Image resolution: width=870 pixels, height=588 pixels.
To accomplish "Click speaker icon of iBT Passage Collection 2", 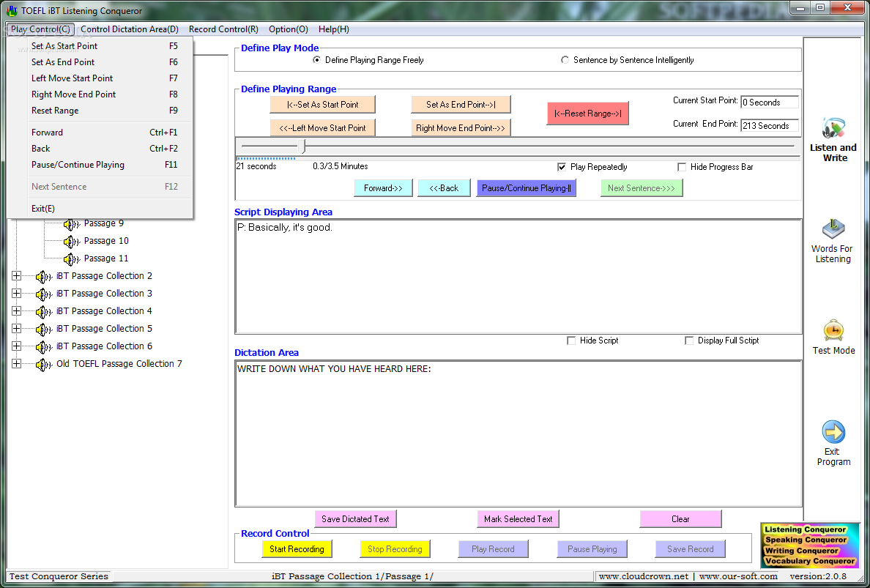I will [x=44, y=277].
